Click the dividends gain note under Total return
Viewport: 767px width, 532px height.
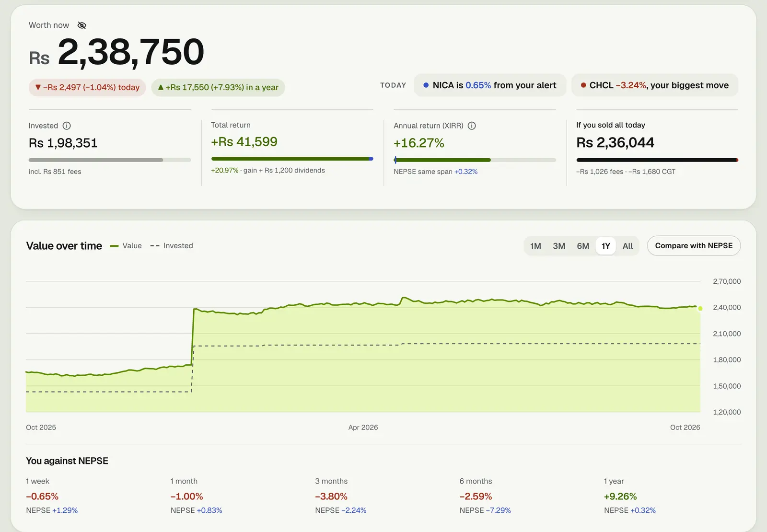pos(268,171)
